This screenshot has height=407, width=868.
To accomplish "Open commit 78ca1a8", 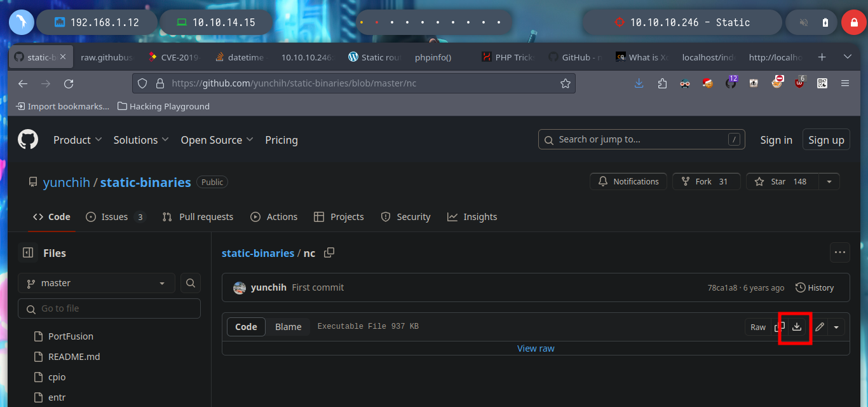I will [x=722, y=287].
